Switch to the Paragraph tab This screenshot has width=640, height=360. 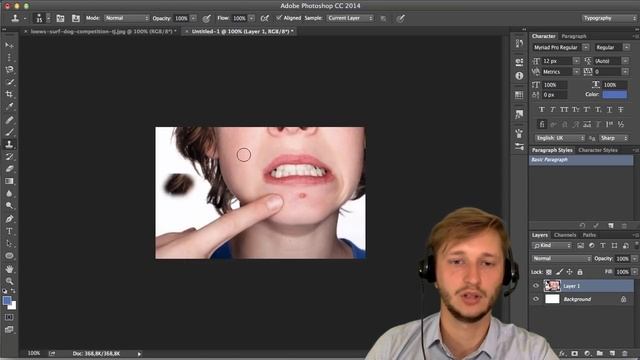[x=573, y=36]
